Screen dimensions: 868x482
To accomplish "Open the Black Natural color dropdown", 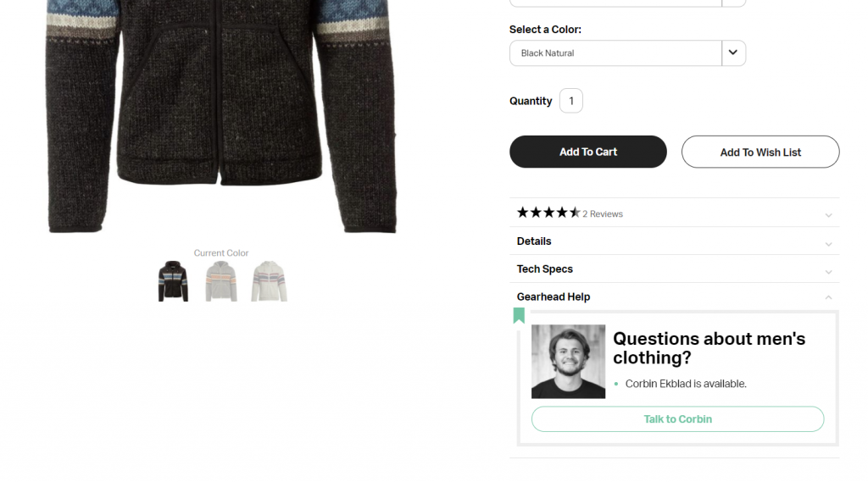I will click(x=615, y=53).
